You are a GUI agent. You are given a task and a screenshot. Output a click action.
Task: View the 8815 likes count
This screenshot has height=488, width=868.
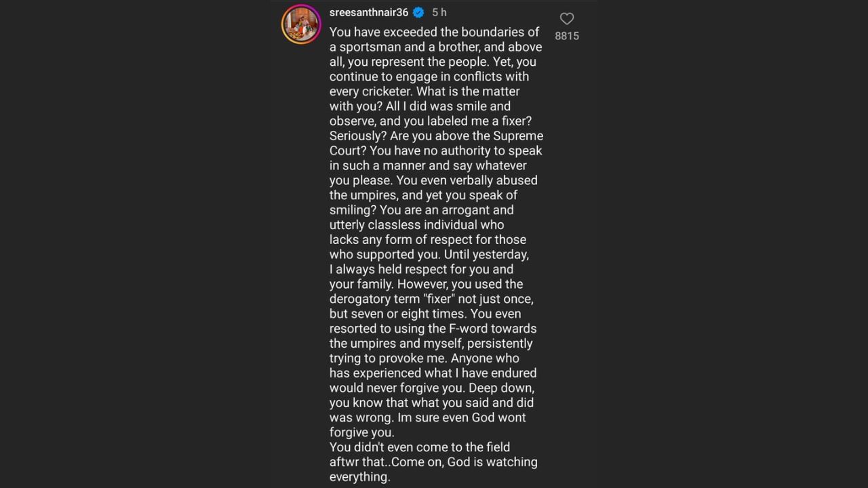click(567, 36)
